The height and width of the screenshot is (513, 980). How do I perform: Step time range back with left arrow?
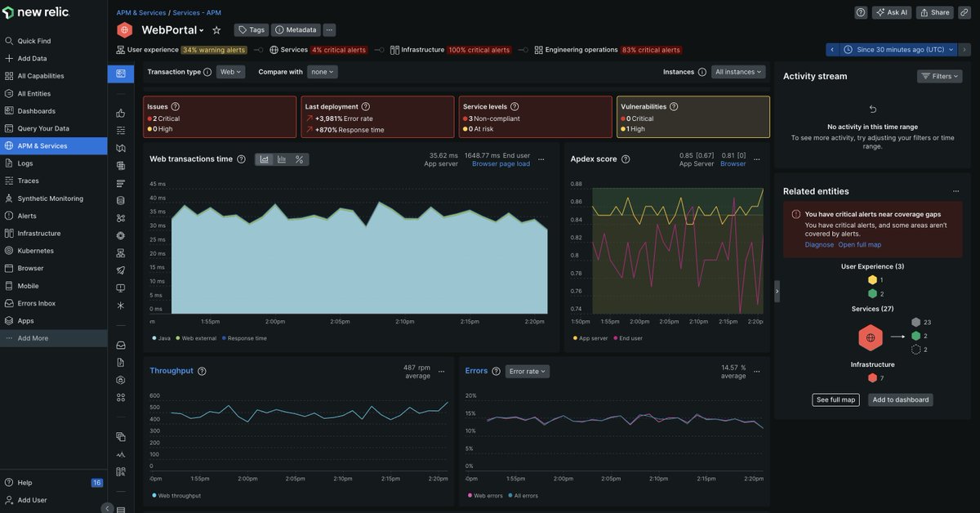(x=832, y=50)
